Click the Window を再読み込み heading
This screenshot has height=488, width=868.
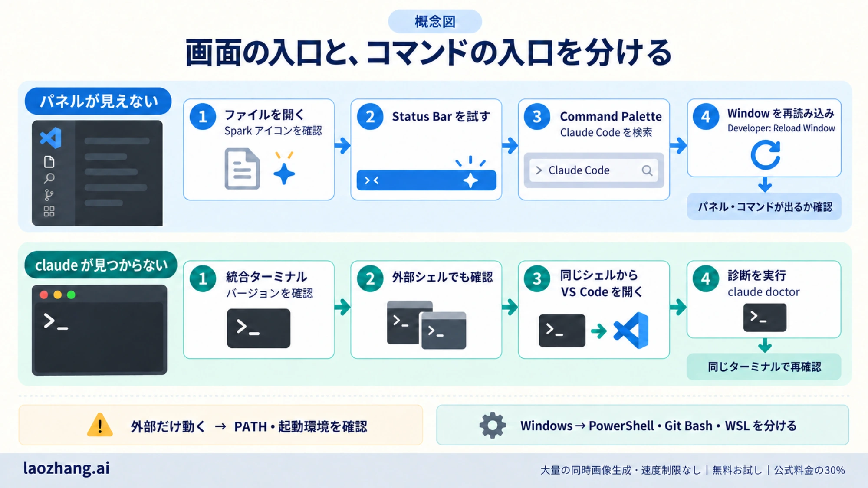point(781,113)
